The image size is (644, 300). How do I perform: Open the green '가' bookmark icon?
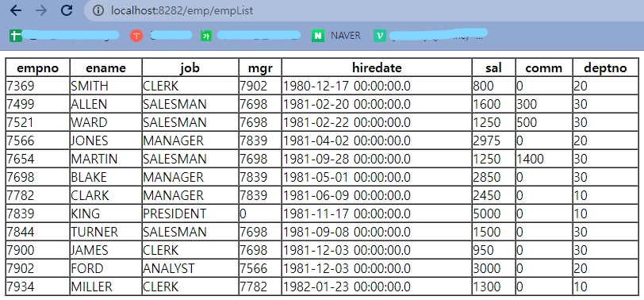pos(205,36)
